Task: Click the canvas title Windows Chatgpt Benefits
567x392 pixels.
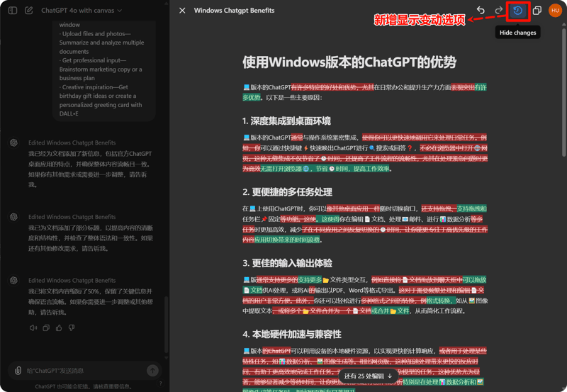Action: pyautogui.click(x=234, y=11)
